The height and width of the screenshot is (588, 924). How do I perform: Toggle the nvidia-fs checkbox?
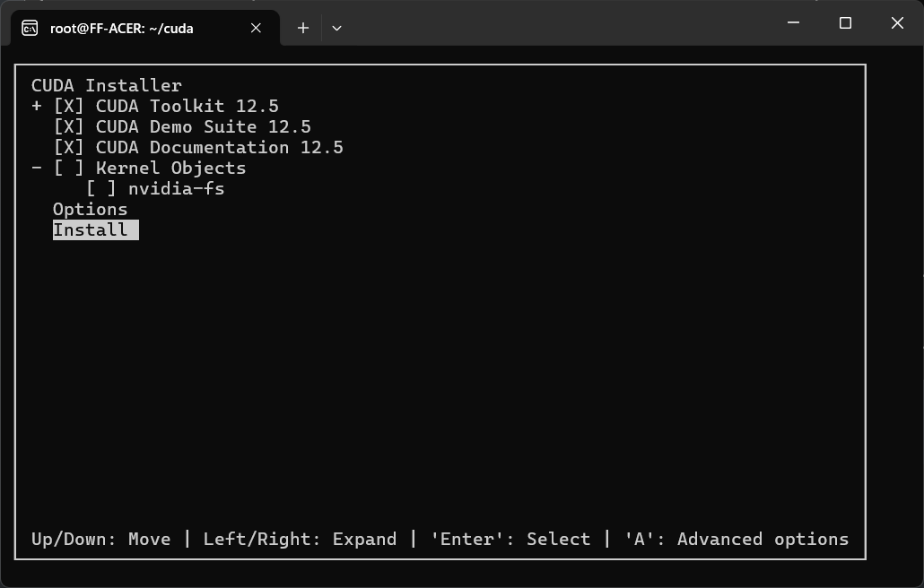tap(100, 188)
